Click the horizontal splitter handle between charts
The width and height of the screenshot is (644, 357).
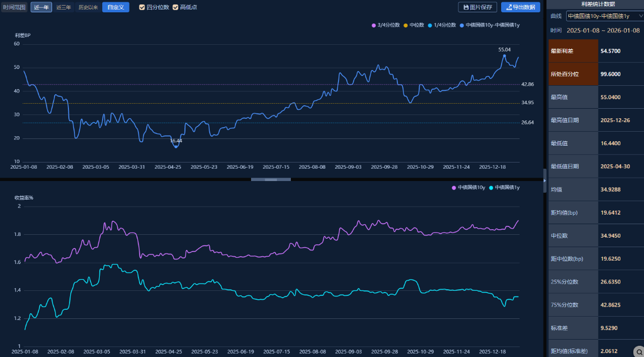tap(271, 180)
